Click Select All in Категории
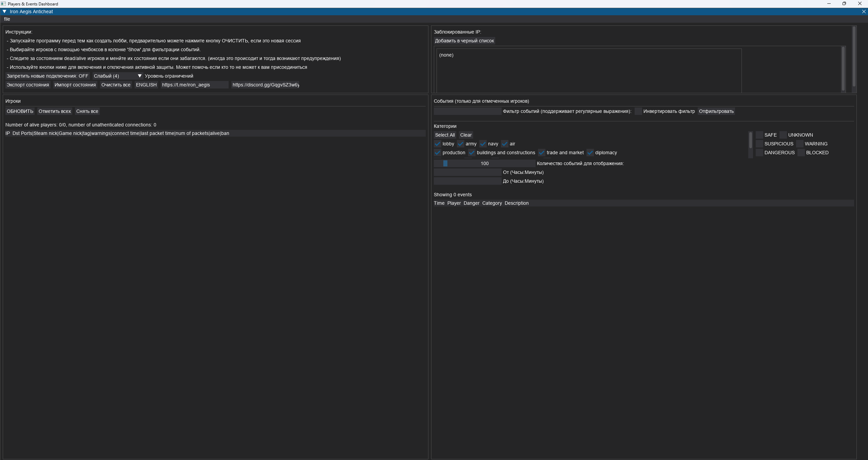868x460 pixels. pyautogui.click(x=445, y=135)
